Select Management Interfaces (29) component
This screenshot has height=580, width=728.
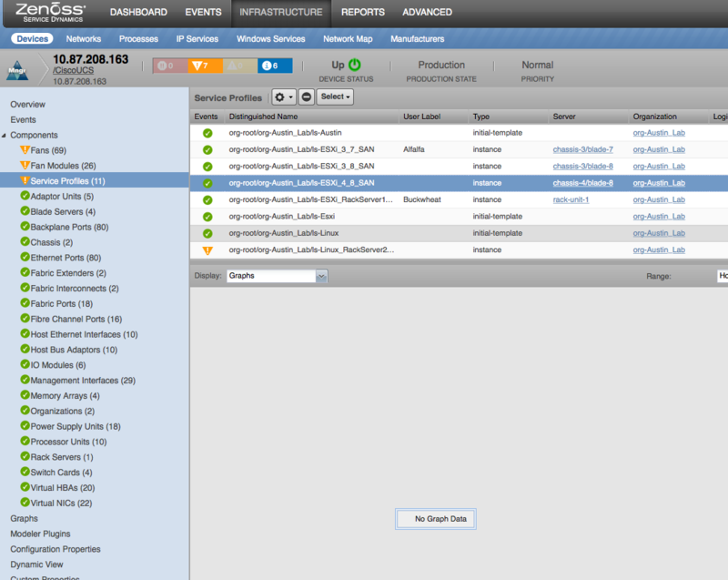click(83, 381)
